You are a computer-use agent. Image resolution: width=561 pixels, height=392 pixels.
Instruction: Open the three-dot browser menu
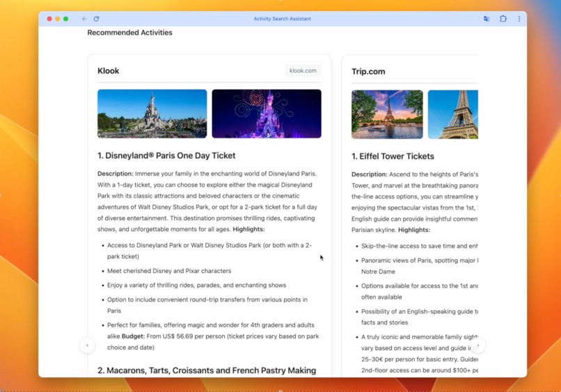tap(519, 19)
